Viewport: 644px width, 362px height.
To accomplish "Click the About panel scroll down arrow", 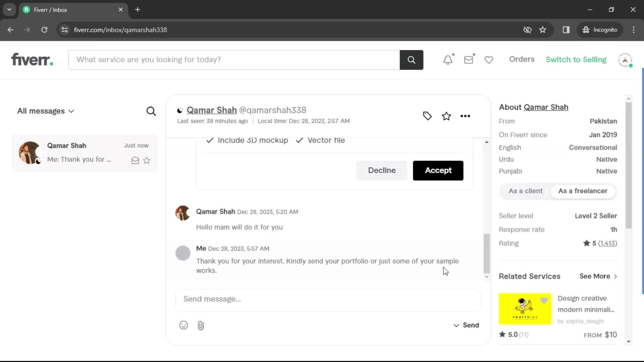I will (629, 342).
